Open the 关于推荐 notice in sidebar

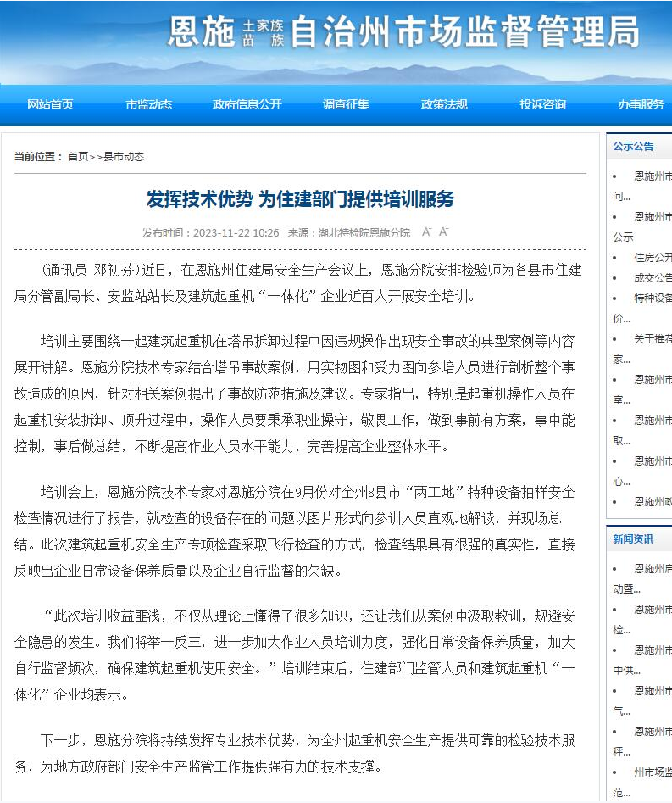point(653,339)
